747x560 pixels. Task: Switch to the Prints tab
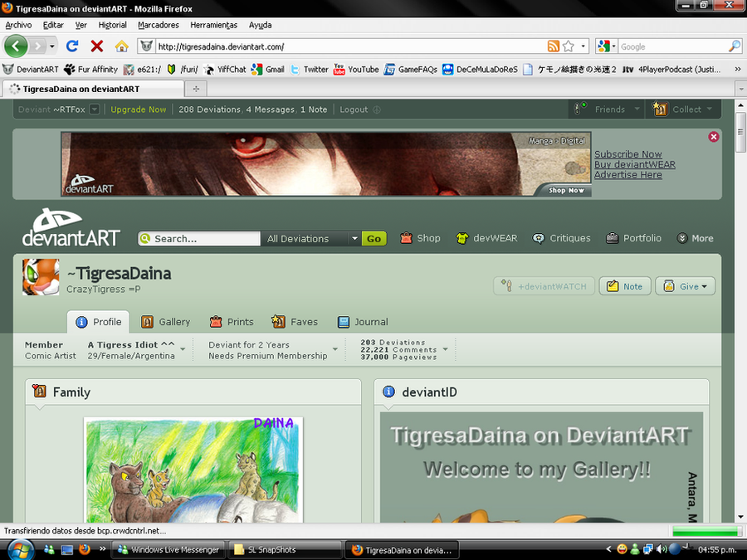[x=232, y=322]
